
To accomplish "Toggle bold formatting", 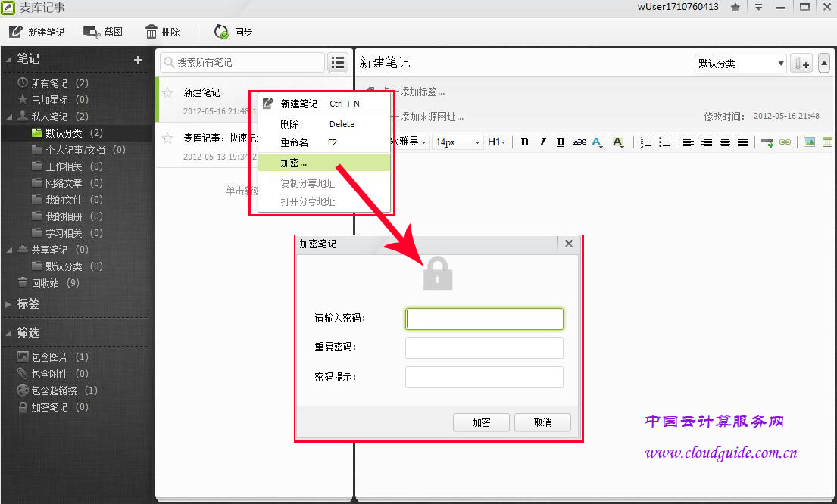I will coord(525,142).
